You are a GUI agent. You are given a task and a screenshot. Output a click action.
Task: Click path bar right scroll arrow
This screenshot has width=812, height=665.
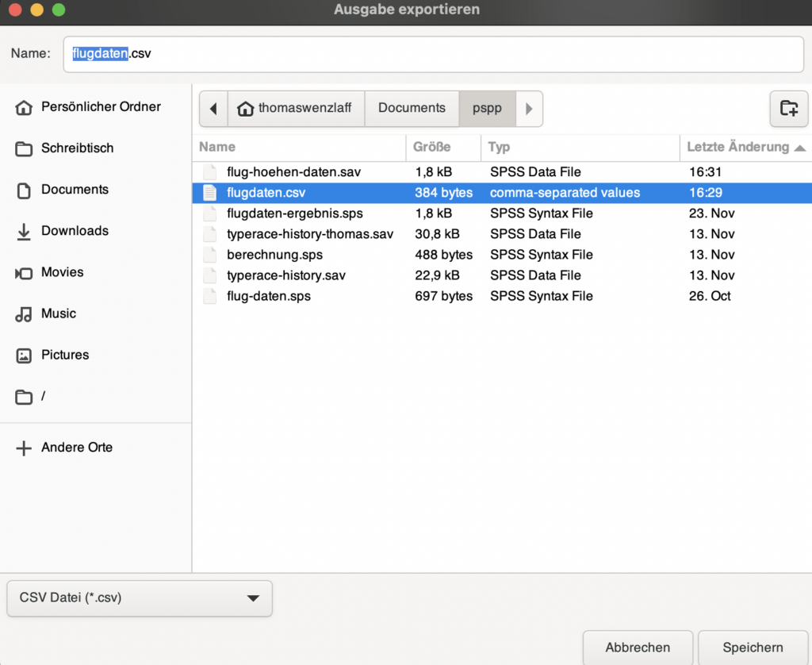(529, 109)
